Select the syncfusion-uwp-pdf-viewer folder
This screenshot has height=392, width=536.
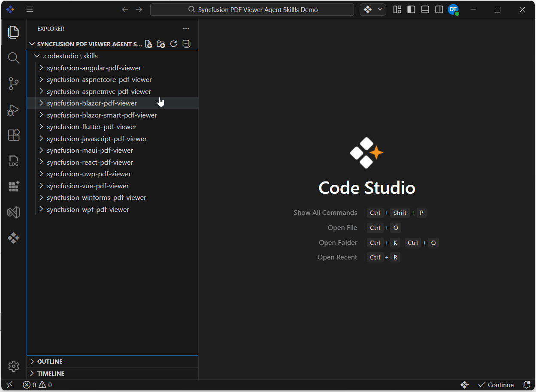pyautogui.click(x=112, y=174)
